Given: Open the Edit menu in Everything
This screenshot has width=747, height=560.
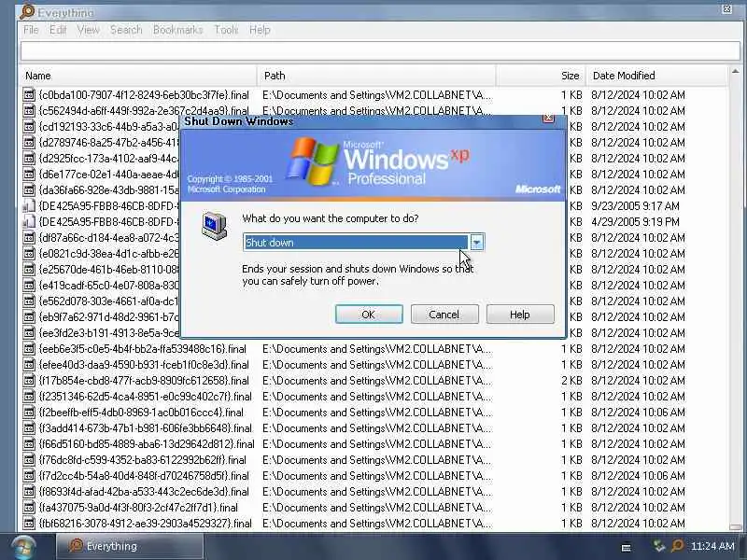Looking at the screenshot, I should coord(58,30).
